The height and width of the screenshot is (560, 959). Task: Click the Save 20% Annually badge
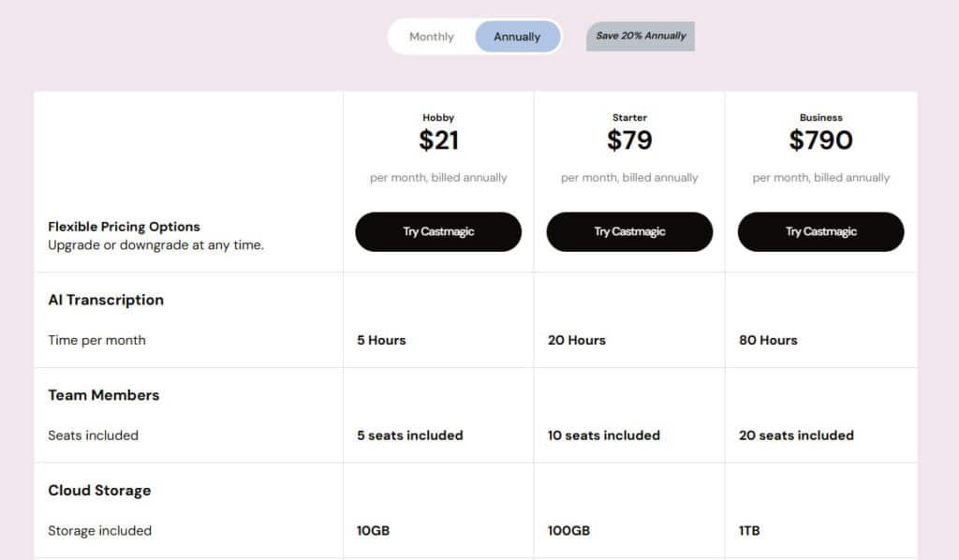(640, 36)
